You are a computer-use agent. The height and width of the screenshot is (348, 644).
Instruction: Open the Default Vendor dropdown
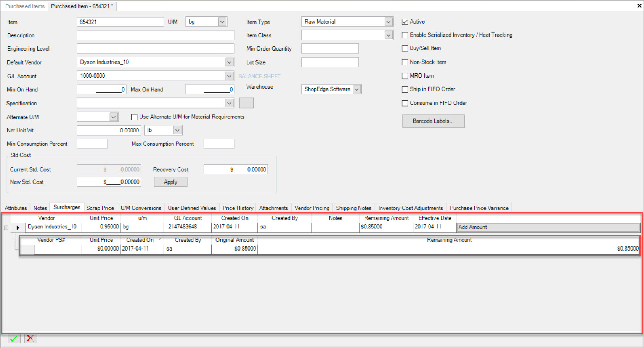click(x=229, y=62)
